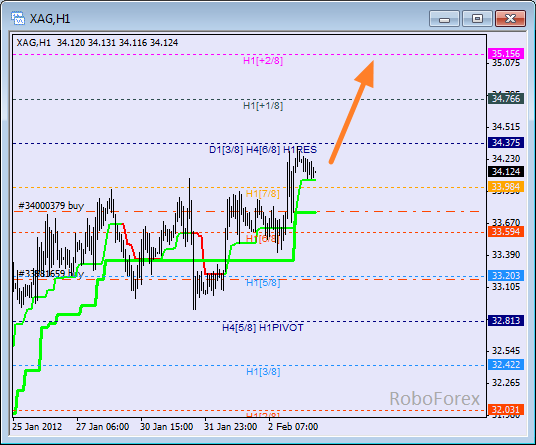The height and width of the screenshot is (445, 536).
Task: Click the current price 34.124 label
Action: click(x=506, y=171)
